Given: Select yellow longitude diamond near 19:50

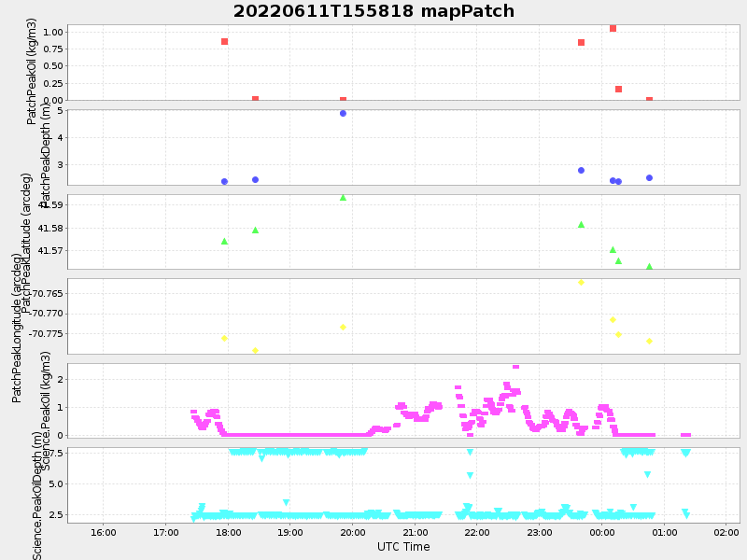Looking at the screenshot, I should pyautogui.click(x=343, y=328).
